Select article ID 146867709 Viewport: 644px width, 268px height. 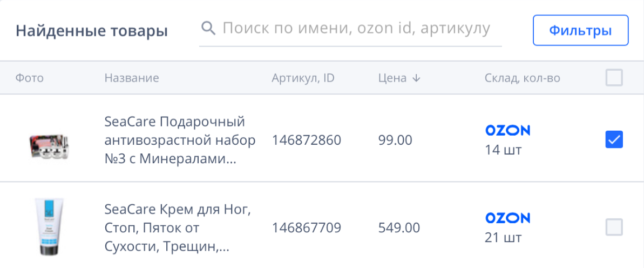click(306, 228)
